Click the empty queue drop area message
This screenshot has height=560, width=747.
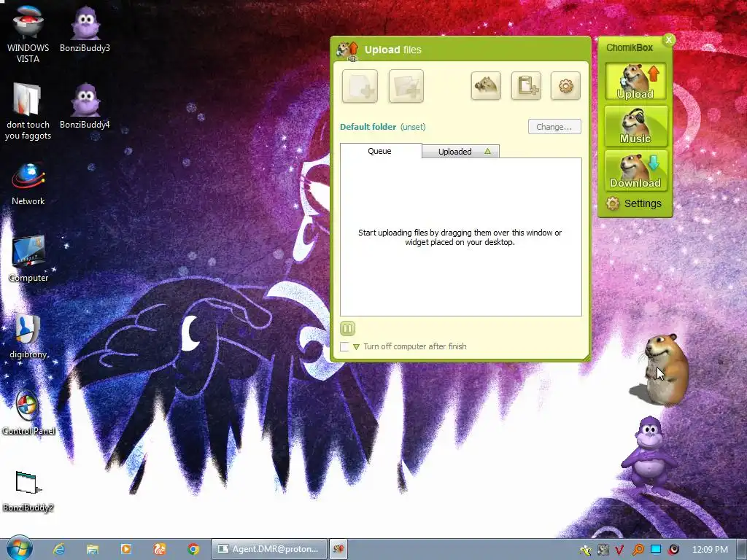[x=460, y=237]
